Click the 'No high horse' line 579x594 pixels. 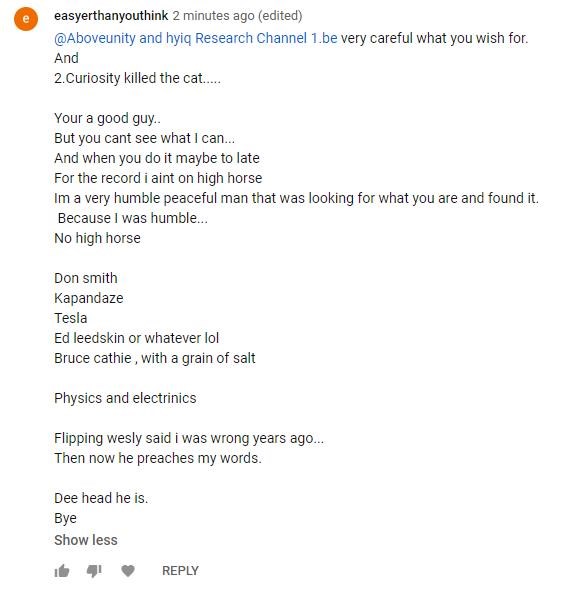(97, 238)
